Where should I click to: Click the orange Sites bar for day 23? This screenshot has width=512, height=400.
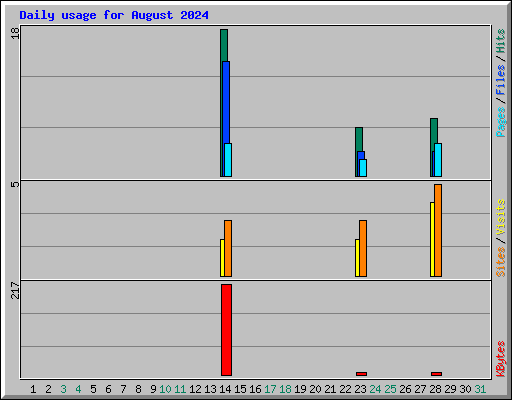pos(363,248)
